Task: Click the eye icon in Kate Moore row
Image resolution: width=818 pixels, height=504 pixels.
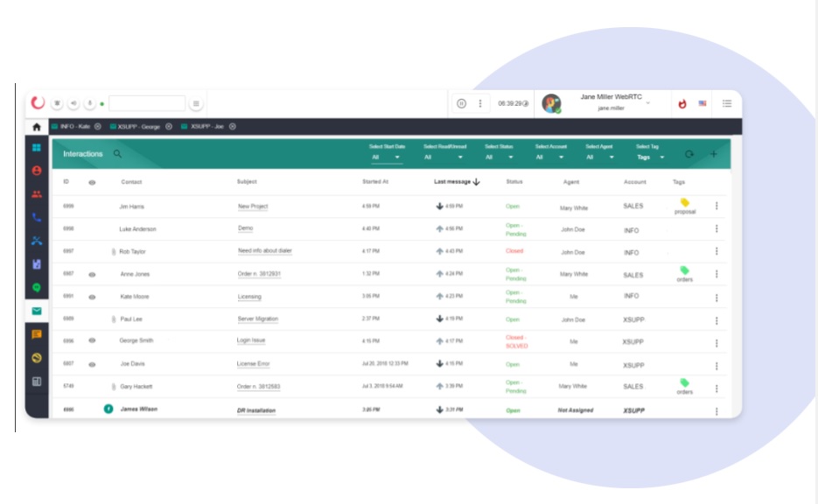Action: pyautogui.click(x=92, y=297)
